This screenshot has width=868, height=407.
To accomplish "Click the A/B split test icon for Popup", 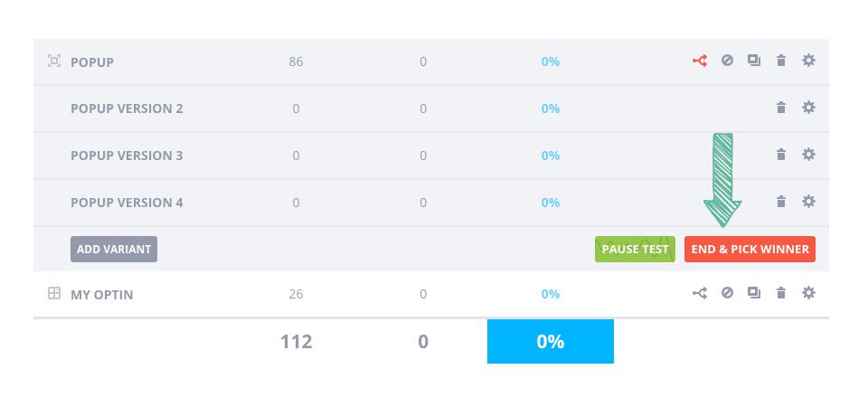I will 700,62.
